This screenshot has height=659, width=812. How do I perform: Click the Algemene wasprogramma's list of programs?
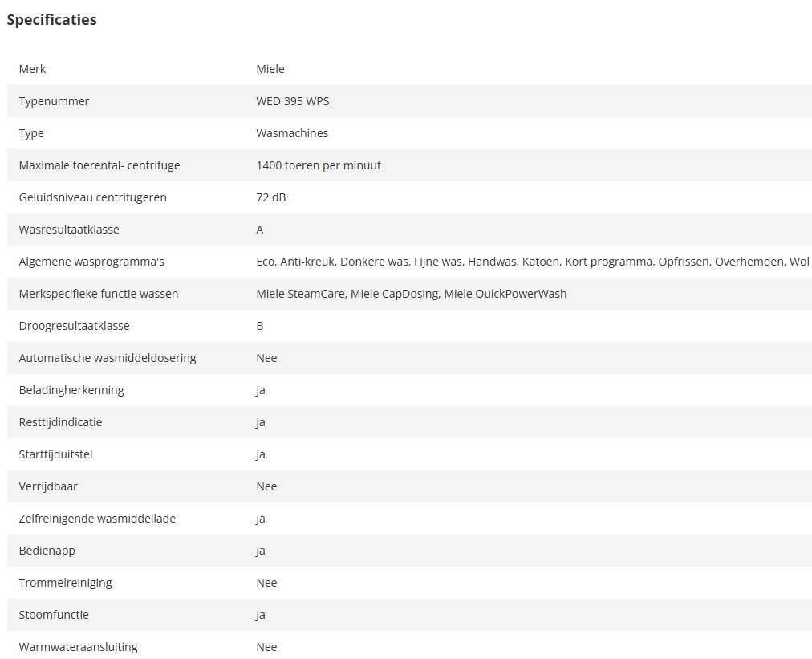[x=533, y=262]
